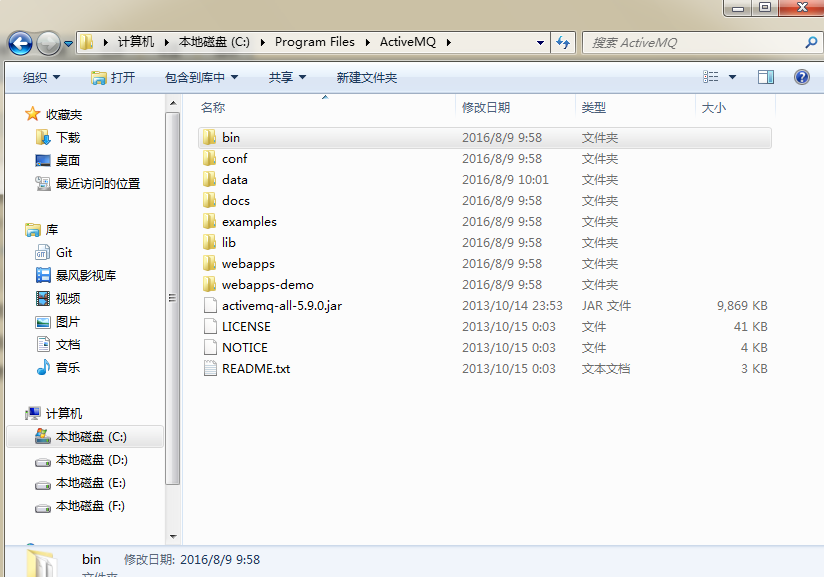This screenshot has width=824, height=577.
Task: Select Program Files in the breadcrumb
Action: pyautogui.click(x=315, y=42)
